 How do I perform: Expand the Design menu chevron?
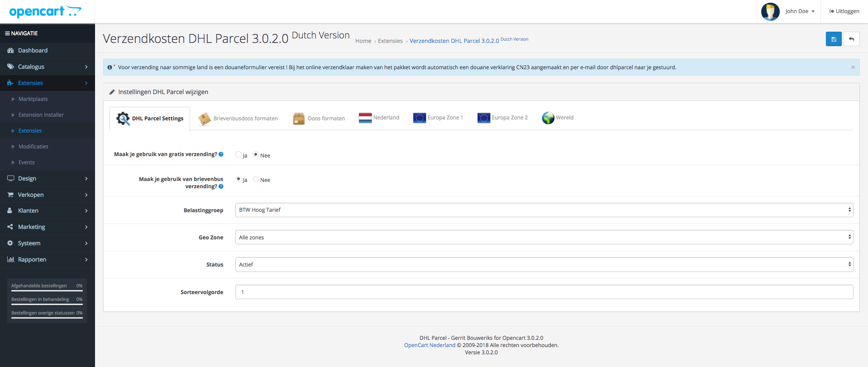tap(86, 179)
